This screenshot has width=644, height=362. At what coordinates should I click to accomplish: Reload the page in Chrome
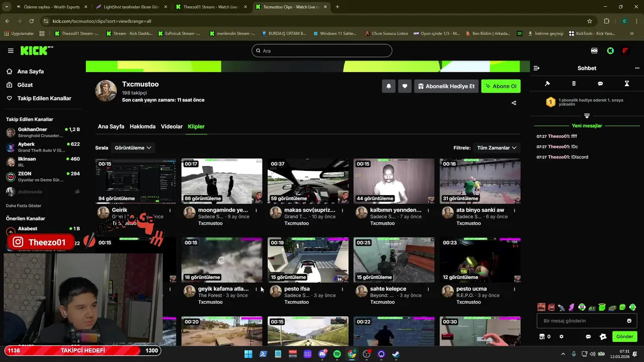(x=31, y=21)
